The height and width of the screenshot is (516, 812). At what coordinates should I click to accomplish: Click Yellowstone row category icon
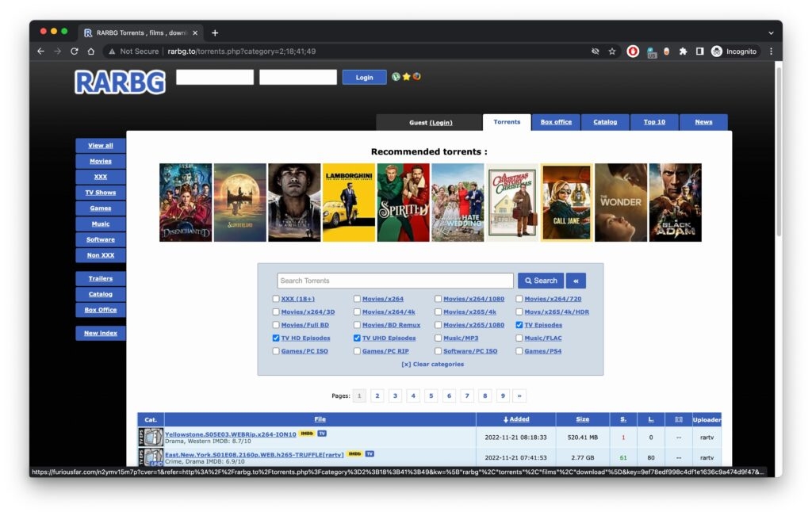point(151,437)
